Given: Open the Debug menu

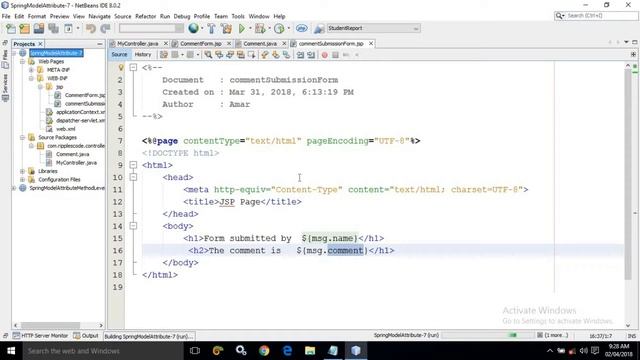Looking at the screenshot, I should (182, 16).
